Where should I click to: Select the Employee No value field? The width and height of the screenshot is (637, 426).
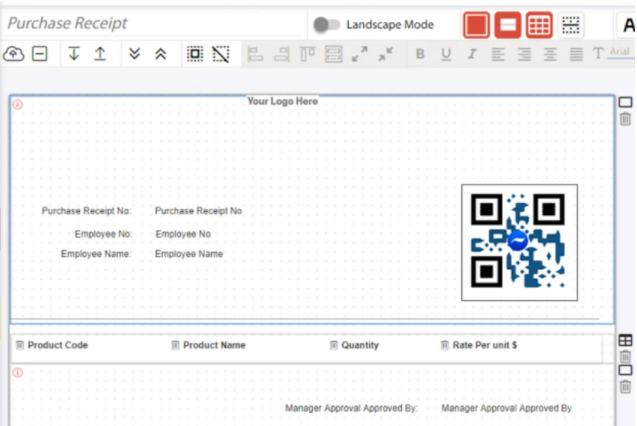click(x=183, y=234)
